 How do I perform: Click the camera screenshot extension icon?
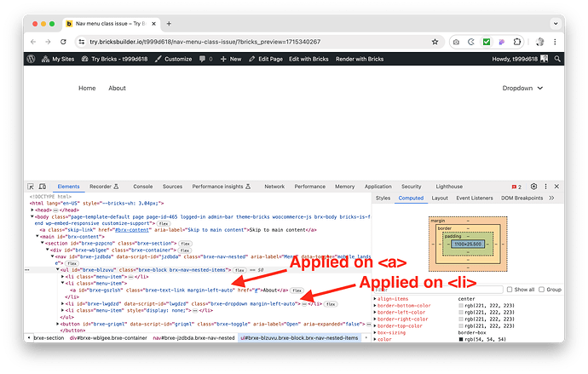click(x=456, y=42)
